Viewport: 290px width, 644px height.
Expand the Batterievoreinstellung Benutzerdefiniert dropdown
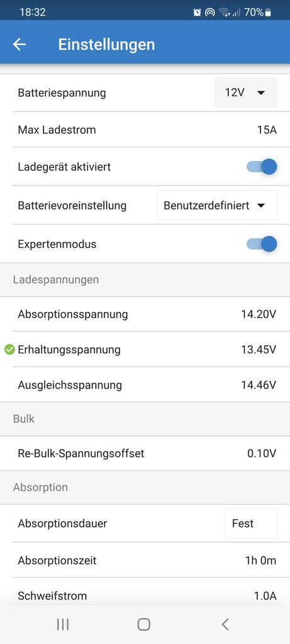[x=217, y=206]
